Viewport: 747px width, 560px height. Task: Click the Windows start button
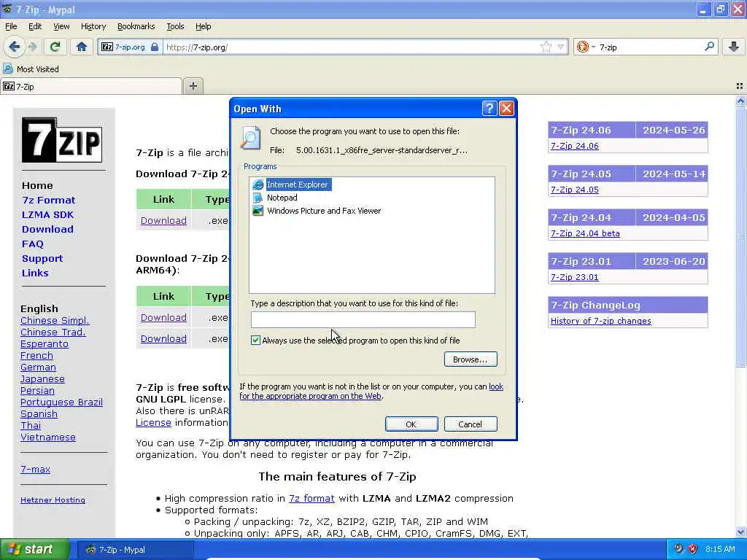point(35,550)
